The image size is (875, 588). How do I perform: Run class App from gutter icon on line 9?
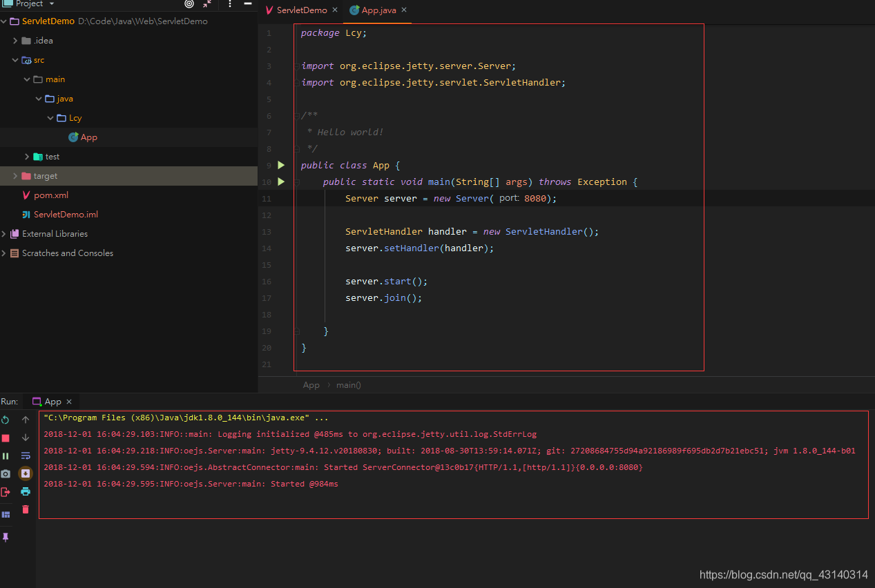281,165
